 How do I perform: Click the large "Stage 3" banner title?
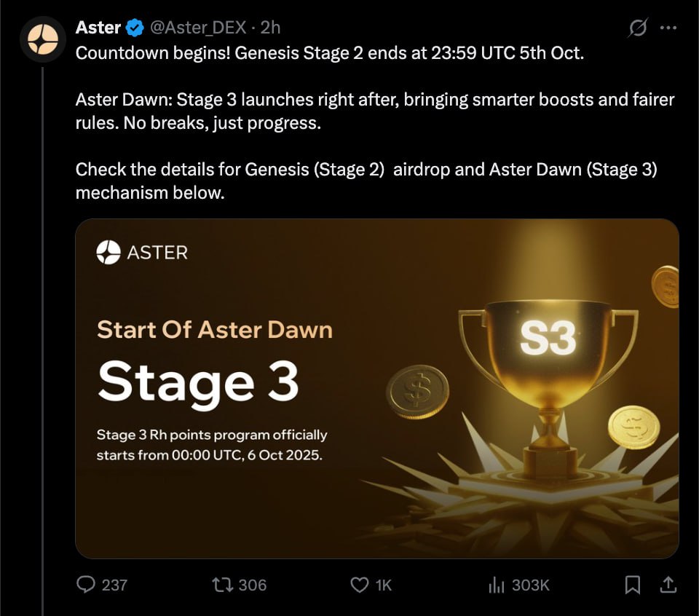coord(198,381)
